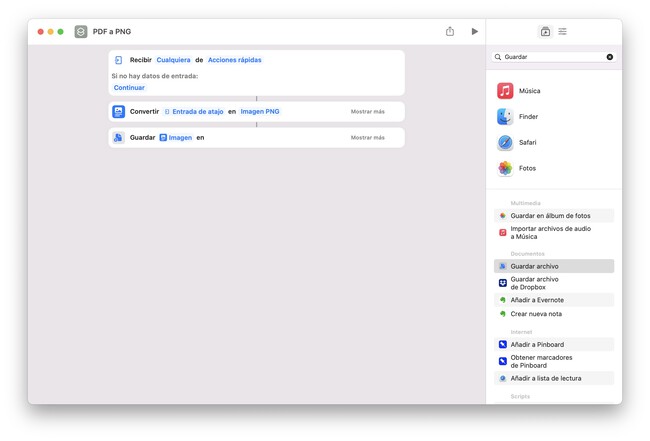Open Cualquiera input type dropdown
The image size is (650, 441).
coord(173,60)
